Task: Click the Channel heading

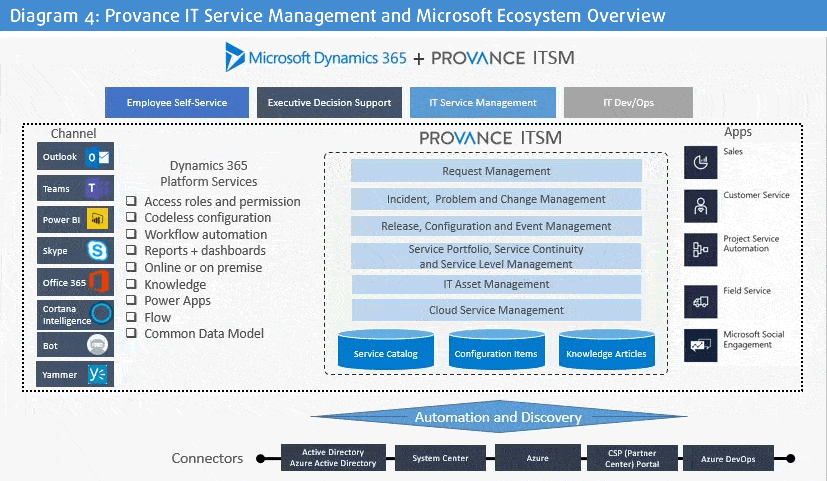Action: point(73,133)
